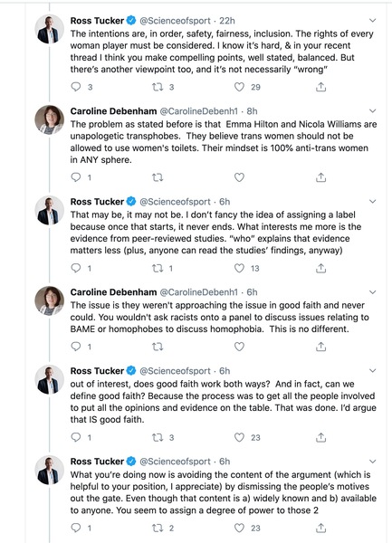Visit the @CarolineDebenh1 handle on the 8h tweet

199,111
